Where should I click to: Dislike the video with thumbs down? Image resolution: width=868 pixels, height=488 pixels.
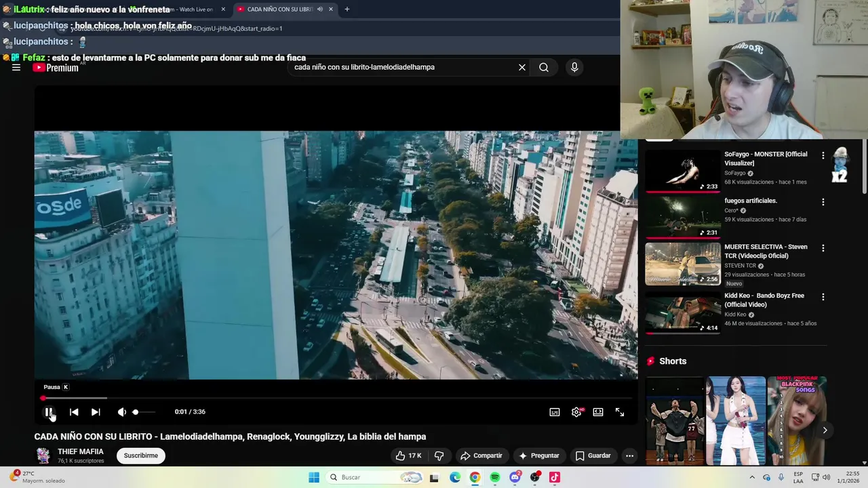click(x=439, y=455)
